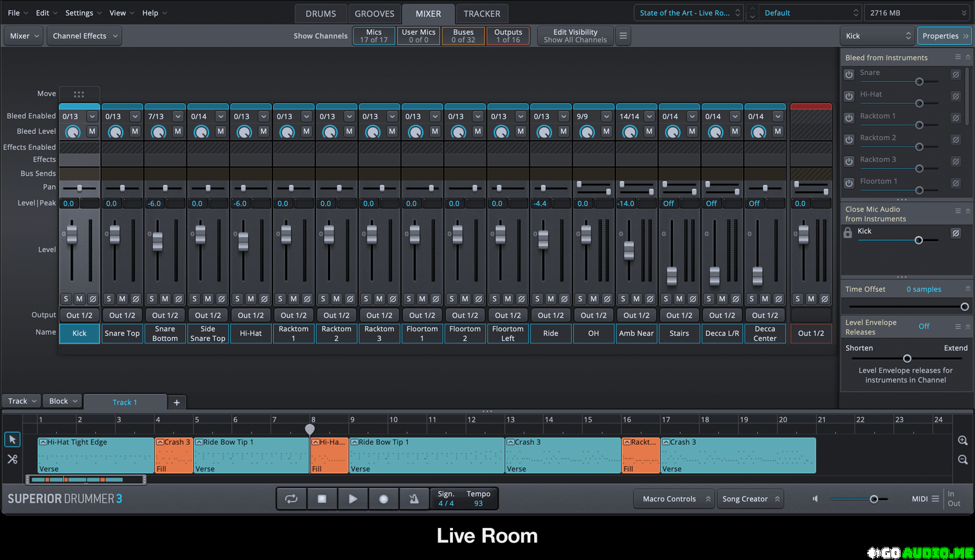Select the Track 1 tab
This screenshot has height=560, width=975.
(125, 402)
